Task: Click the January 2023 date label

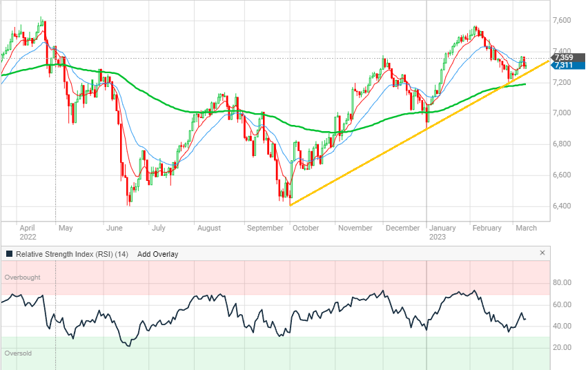Action: [x=442, y=231]
